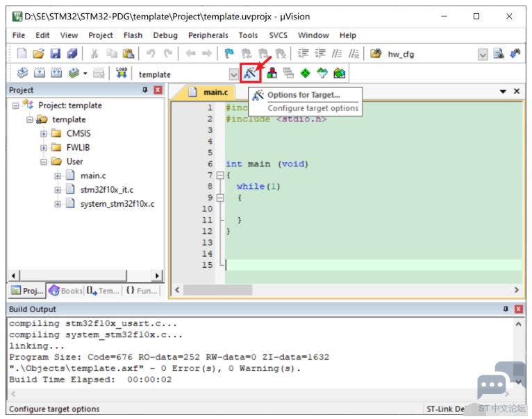Insert a bookmark with the blue flag icon
The height and width of the screenshot is (419, 532).
229,53
